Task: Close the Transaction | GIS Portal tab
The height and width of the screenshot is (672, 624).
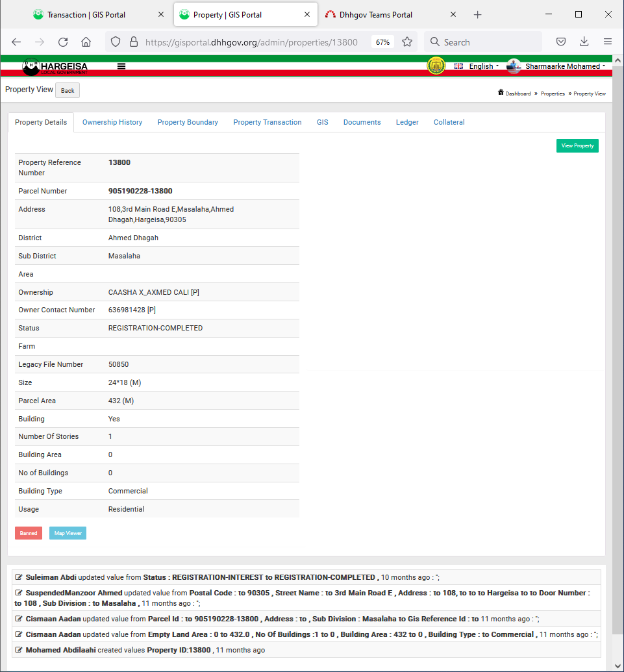Action: click(161, 14)
